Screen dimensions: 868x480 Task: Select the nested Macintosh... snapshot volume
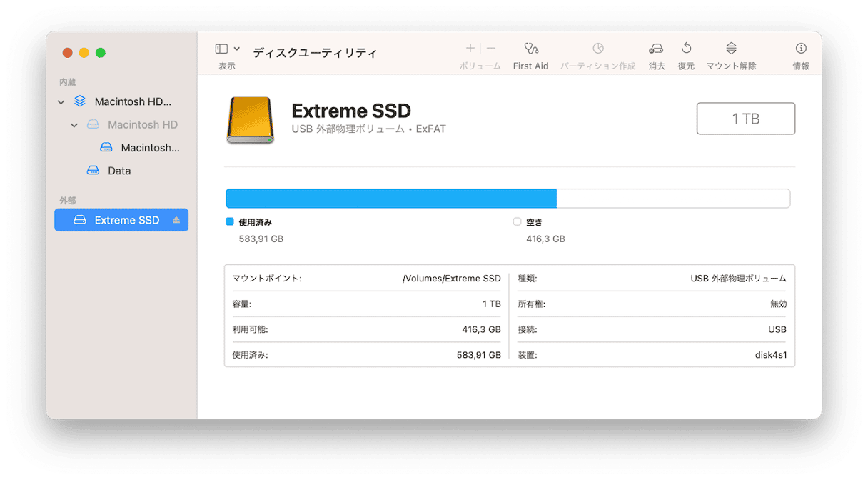click(121, 148)
